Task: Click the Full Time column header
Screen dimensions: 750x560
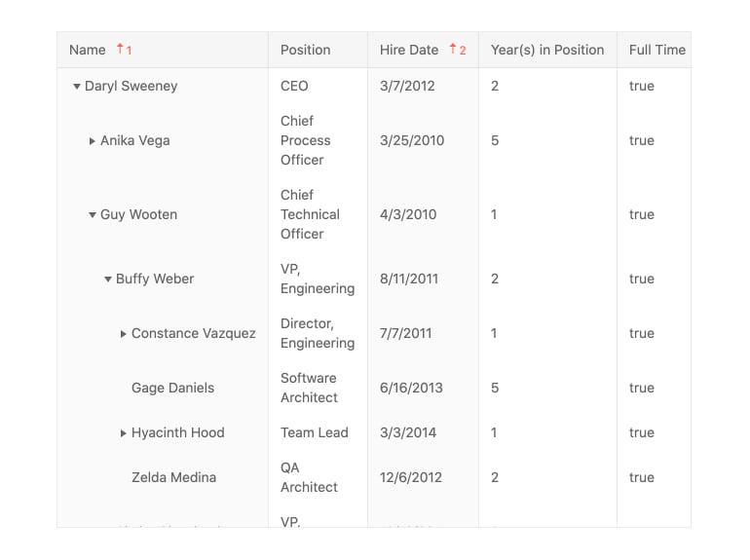Action: point(655,50)
